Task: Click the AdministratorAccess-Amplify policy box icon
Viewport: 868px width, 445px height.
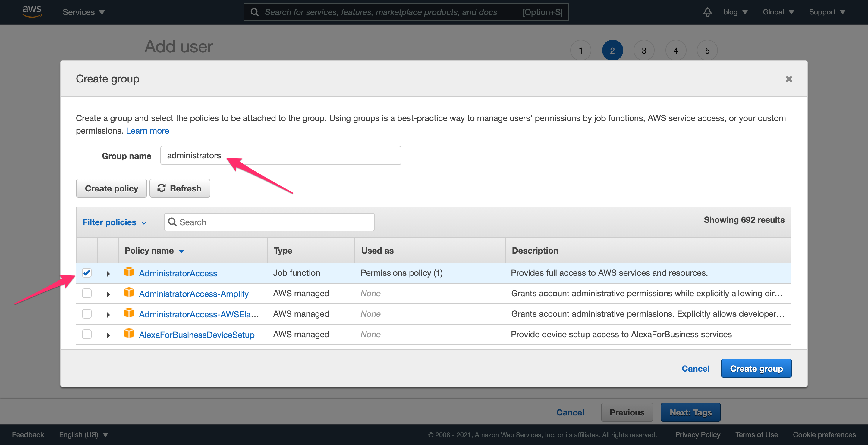Action: [x=129, y=293]
